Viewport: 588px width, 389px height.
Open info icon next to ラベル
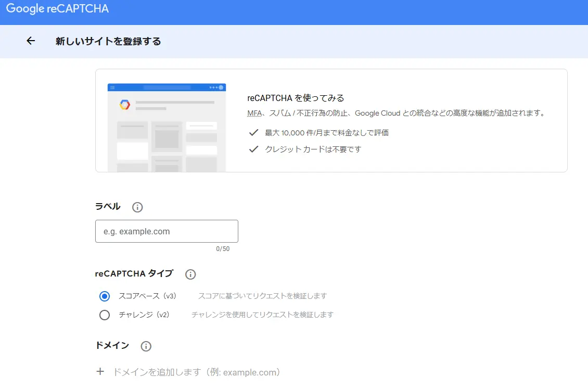(137, 207)
